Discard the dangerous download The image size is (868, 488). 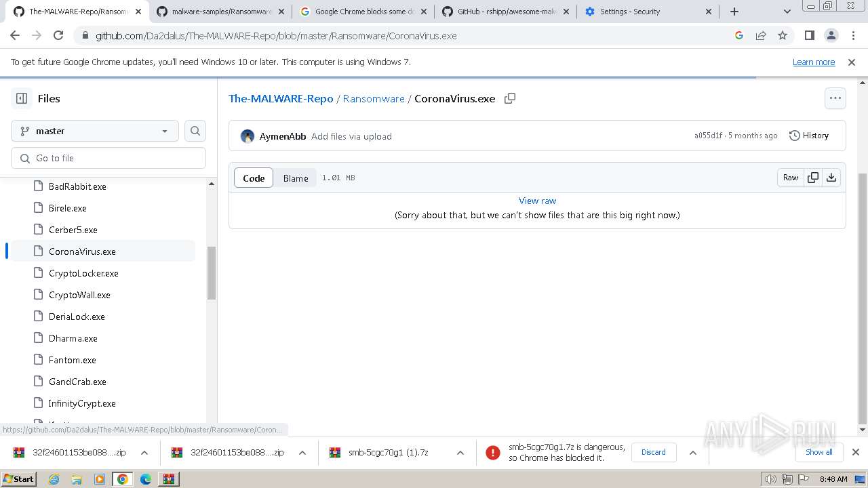pos(654,452)
